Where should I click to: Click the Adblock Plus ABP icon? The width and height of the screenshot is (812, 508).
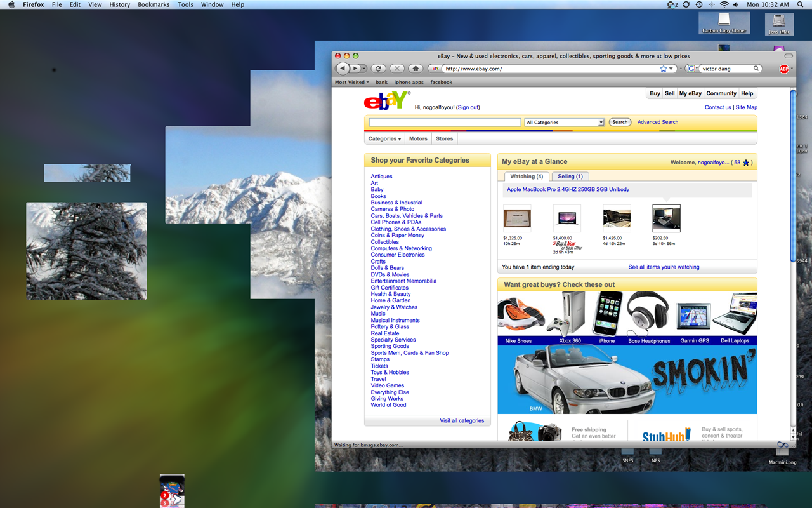coord(784,69)
